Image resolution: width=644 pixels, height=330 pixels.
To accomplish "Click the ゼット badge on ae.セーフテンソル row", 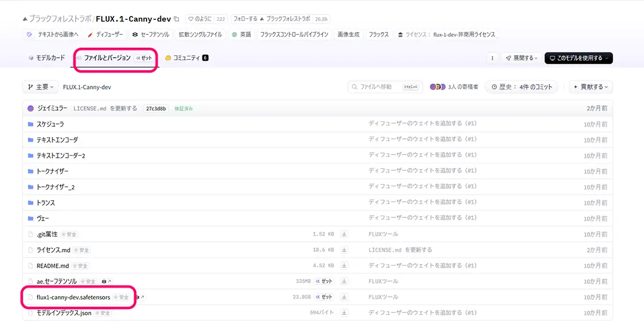I will point(324,281).
